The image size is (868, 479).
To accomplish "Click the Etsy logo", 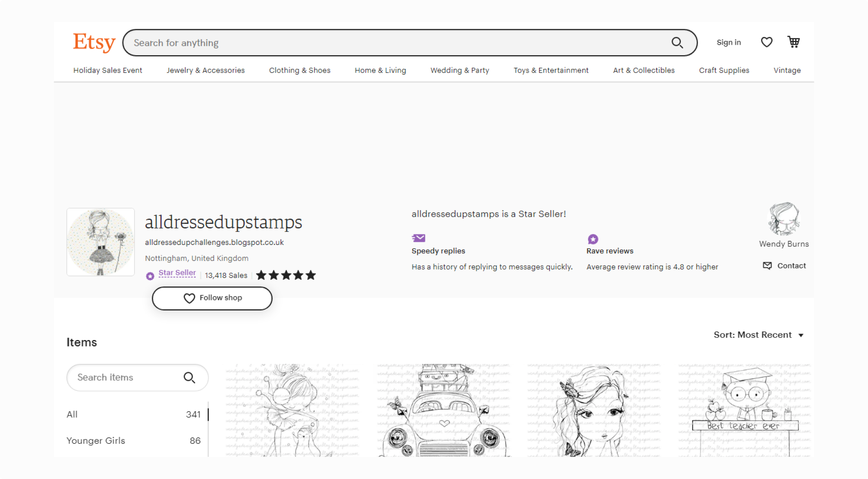I will tap(94, 43).
